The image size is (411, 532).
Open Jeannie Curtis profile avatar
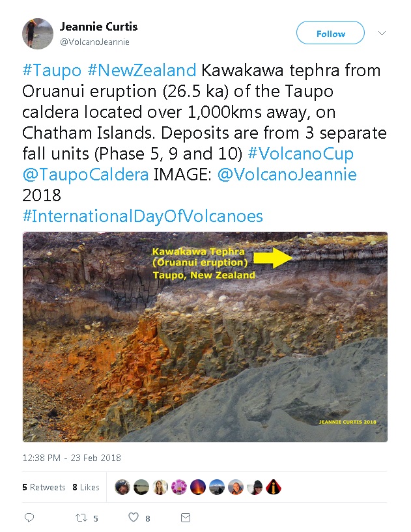point(38,34)
